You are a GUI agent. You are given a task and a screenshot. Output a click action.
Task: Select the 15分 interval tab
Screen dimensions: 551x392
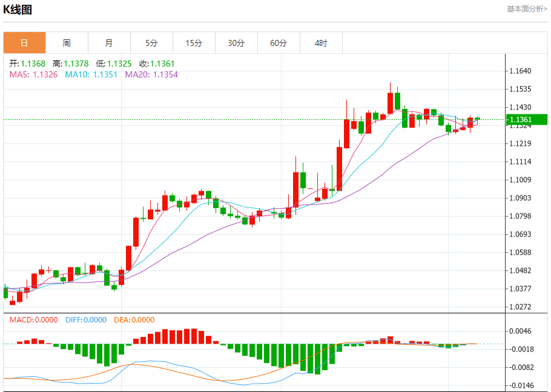(194, 43)
